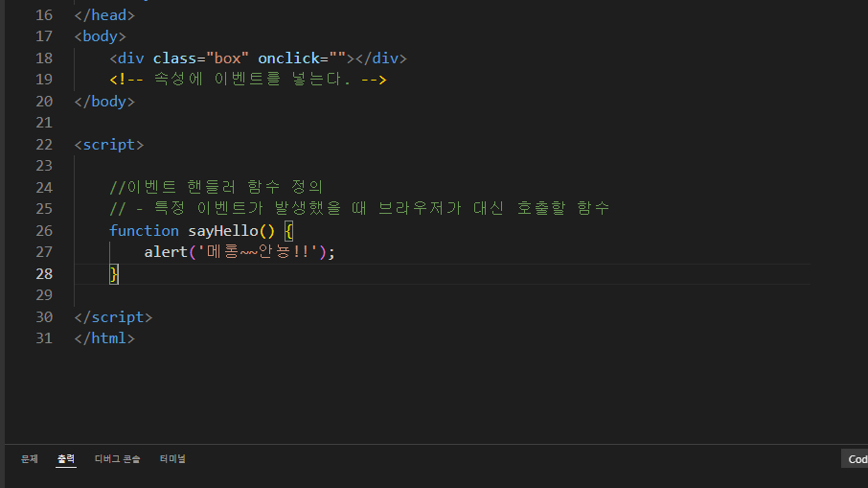Click the sayHello function name

223,230
